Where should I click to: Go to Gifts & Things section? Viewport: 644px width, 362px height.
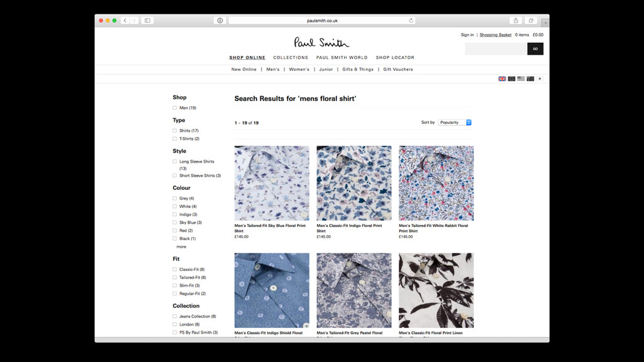(358, 69)
